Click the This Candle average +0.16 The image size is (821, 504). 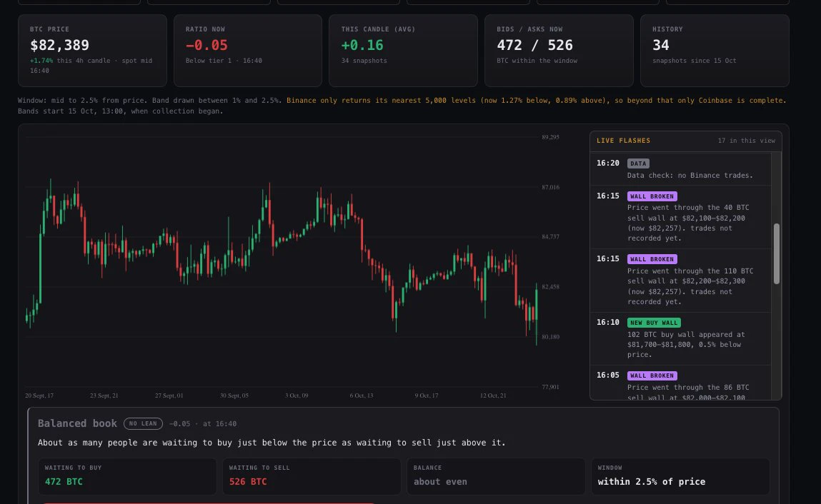pyautogui.click(x=362, y=46)
